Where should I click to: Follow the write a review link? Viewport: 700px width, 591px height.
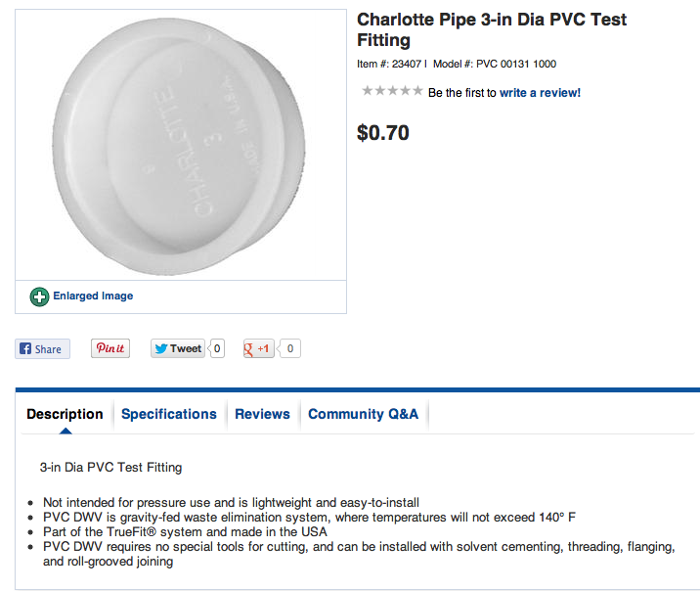[x=540, y=93]
